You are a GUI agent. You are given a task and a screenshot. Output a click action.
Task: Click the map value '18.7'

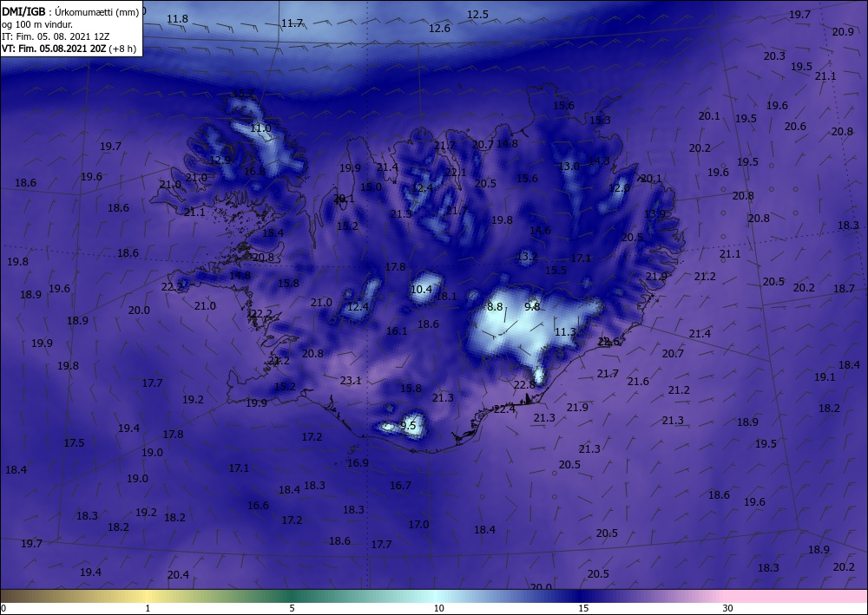click(x=844, y=289)
